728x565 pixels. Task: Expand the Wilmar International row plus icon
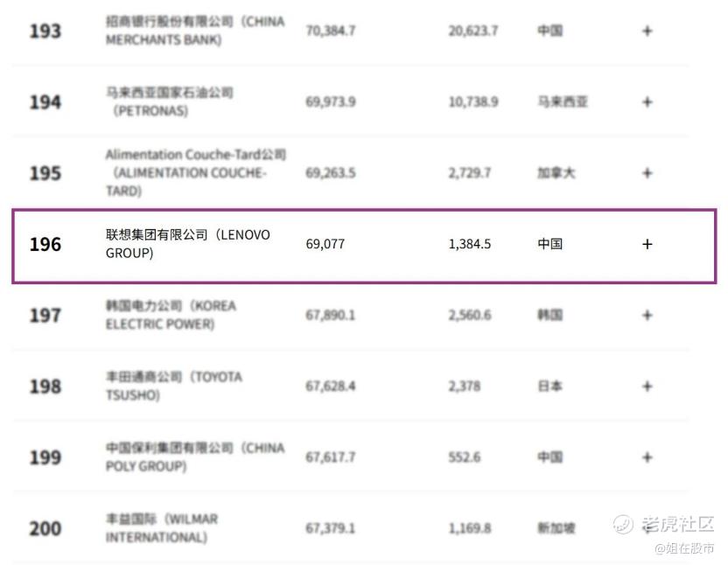pos(647,527)
